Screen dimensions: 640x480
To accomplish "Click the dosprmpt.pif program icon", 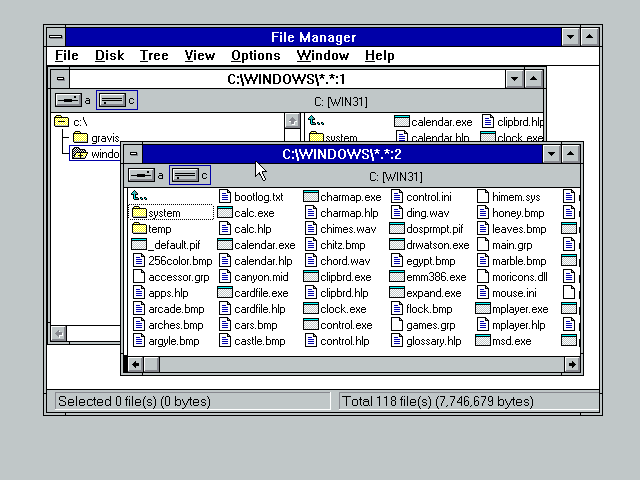I will tap(397, 229).
